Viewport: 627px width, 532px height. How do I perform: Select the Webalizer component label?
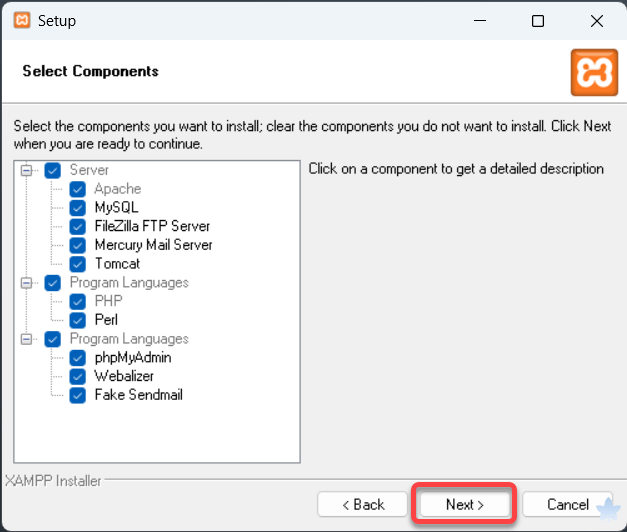click(x=124, y=376)
